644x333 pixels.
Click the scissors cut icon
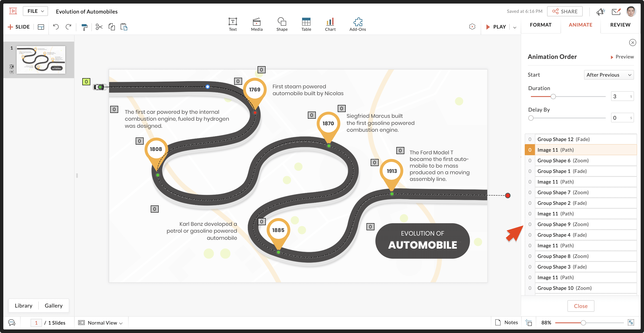point(99,27)
